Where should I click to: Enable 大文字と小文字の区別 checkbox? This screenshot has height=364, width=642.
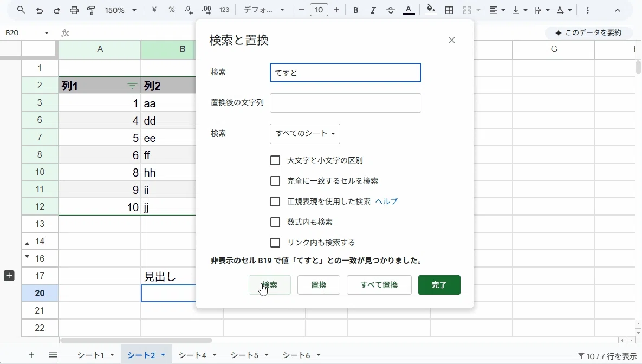tap(275, 160)
